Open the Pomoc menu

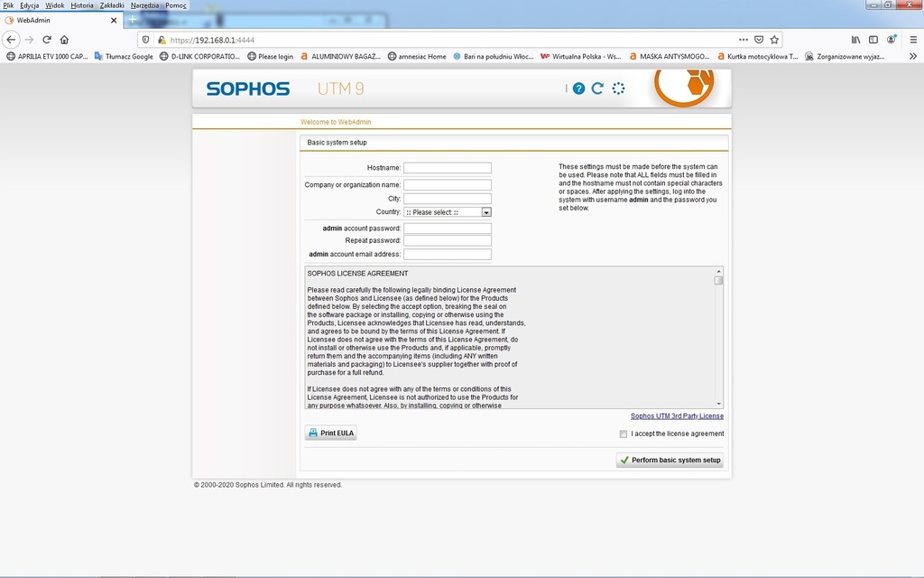coord(176,5)
